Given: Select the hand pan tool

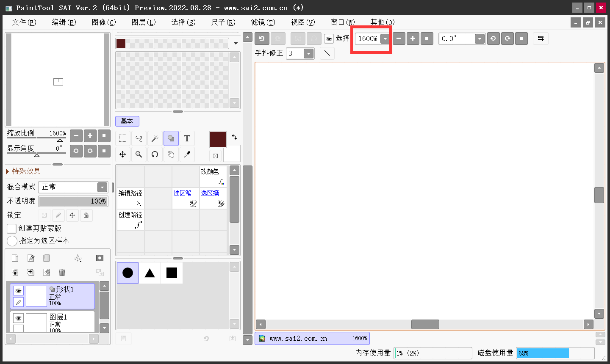Looking at the screenshot, I should (x=171, y=154).
